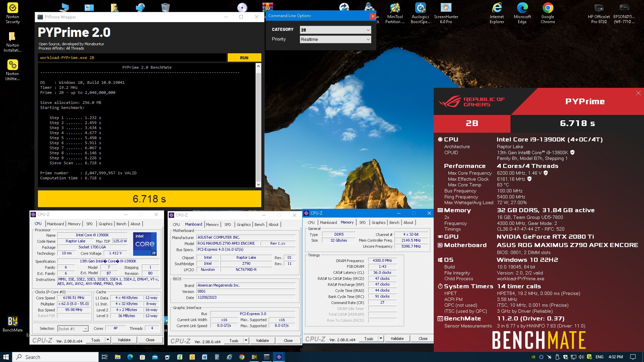Click Validate in the Memory CPU-Z window
Viewport: 644px width, 362px height.
click(397, 339)
